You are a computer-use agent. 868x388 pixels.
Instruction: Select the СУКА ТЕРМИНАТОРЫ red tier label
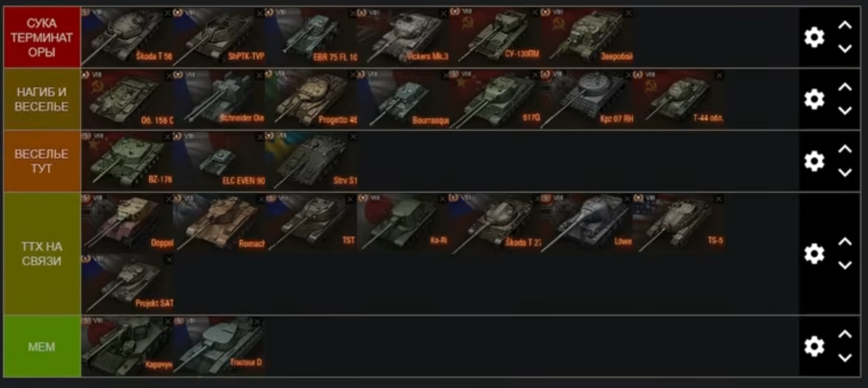pyautogui.click(x=41, y=37)
